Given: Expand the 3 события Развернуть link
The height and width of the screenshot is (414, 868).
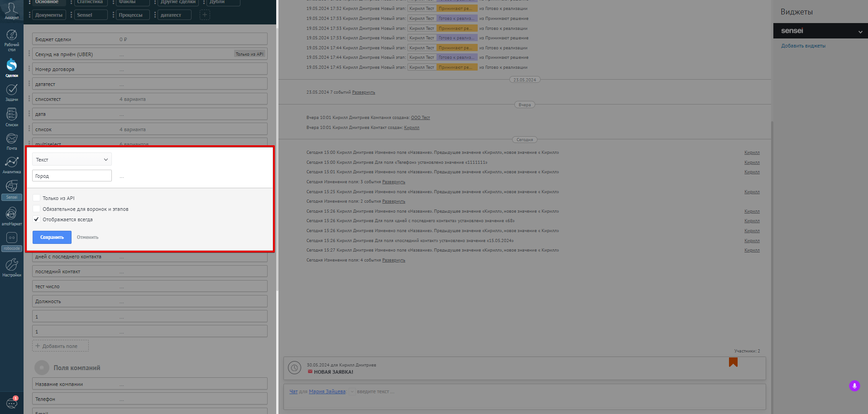Looking at the screenshot, I should (x=393, y=182).
